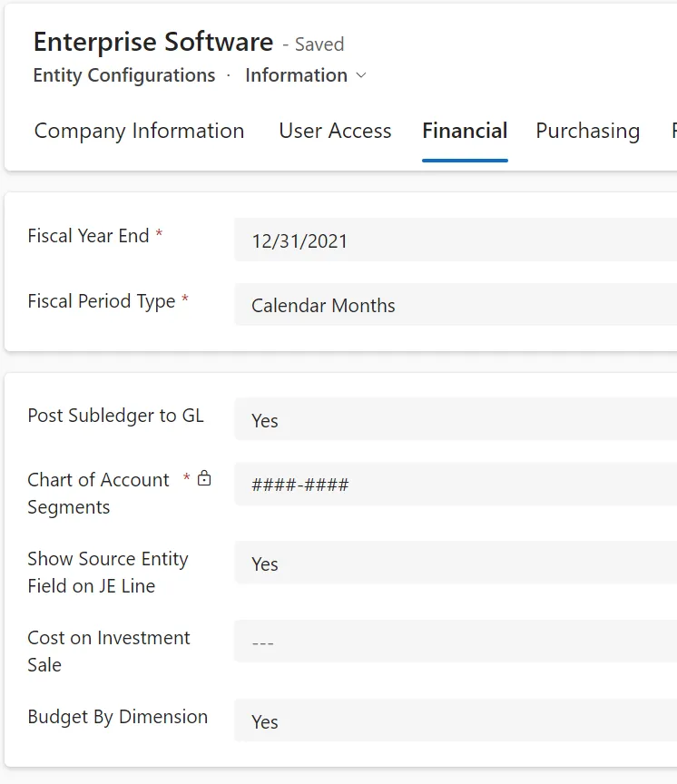Screen dimensions: 677x784
Task: Toggle the Post Subledger to GL value
Action: coord(456,419)
